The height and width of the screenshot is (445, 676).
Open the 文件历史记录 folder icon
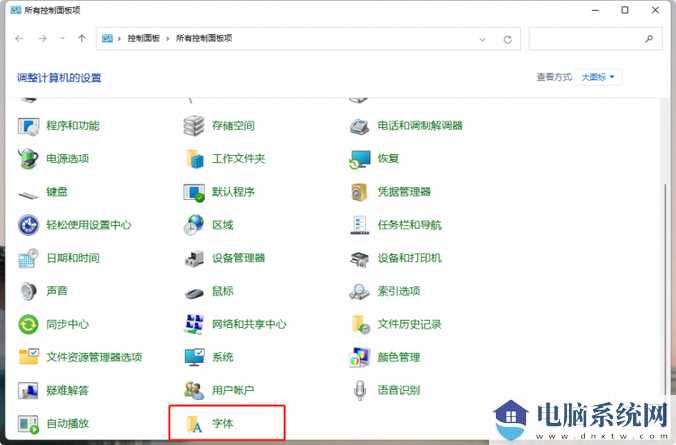pos(360,324)
